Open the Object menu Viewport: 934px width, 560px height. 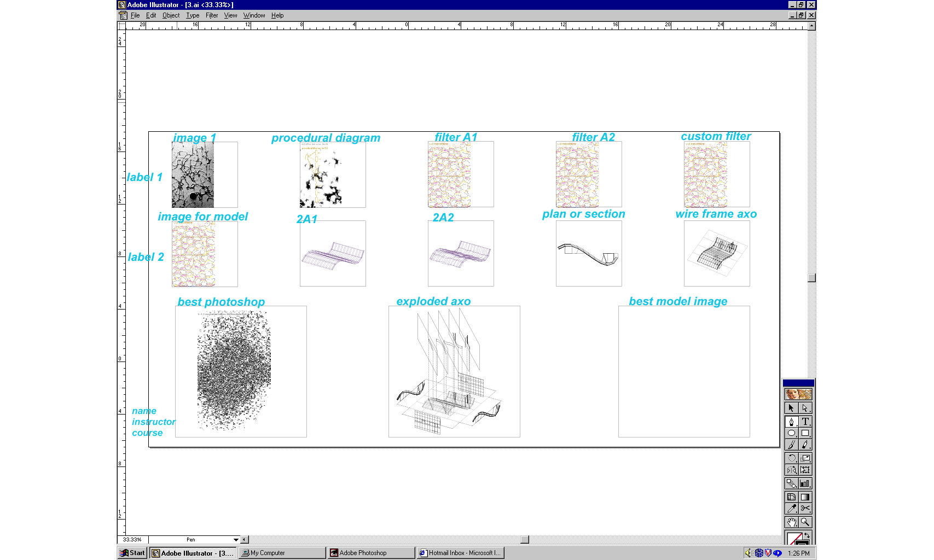[x=171, y=15]
